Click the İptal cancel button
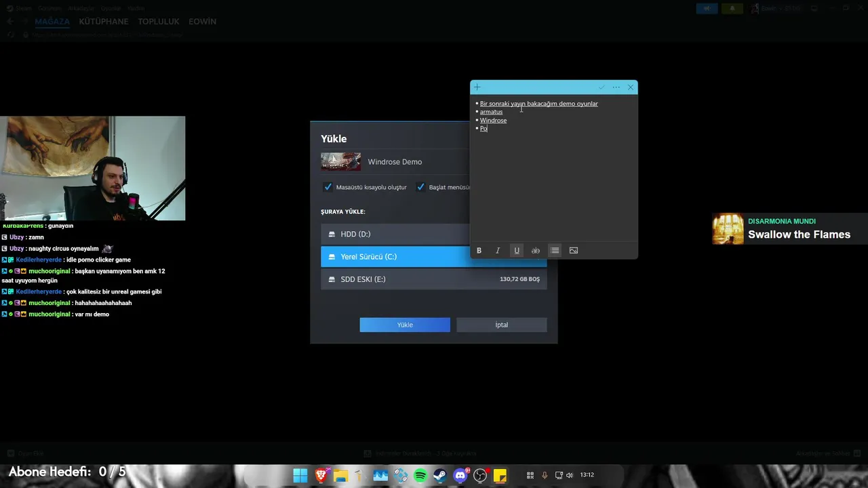 pos(502,325)
